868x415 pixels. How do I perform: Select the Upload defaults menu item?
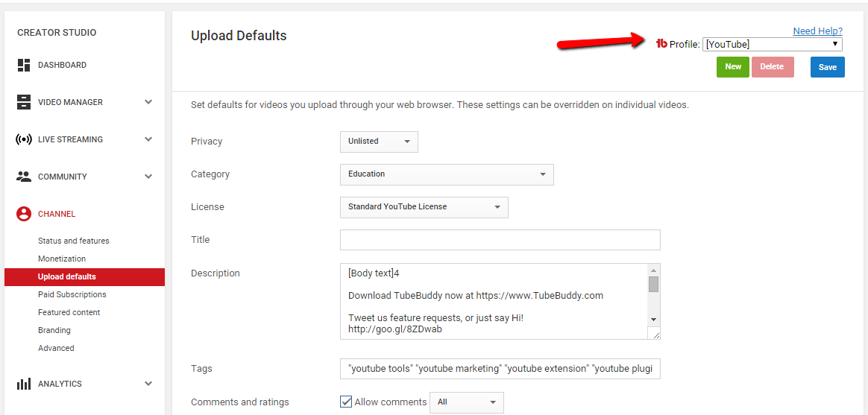(x=85, y=276)
